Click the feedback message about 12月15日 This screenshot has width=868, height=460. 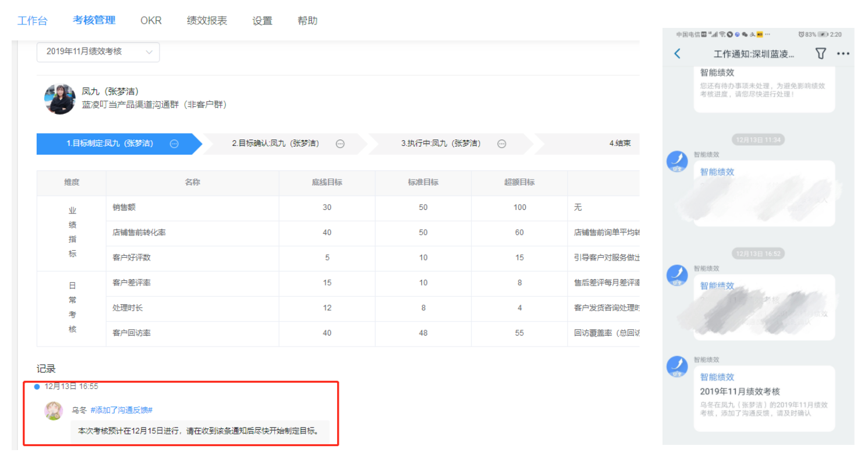click(200, 432)
